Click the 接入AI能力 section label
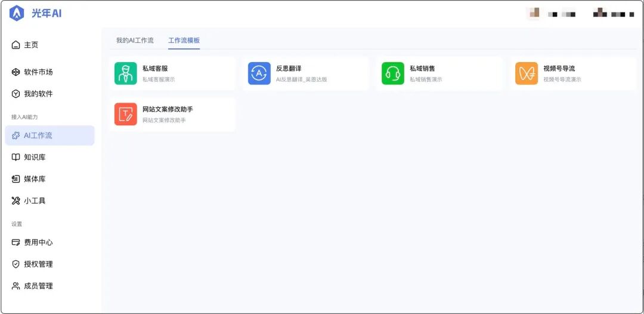 point(24,117)
